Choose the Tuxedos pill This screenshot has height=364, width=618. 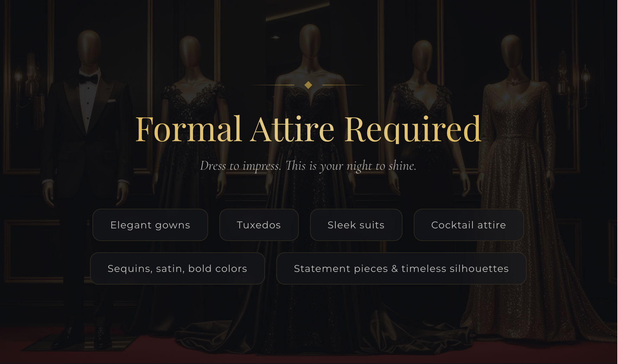[x=259, y=225]
